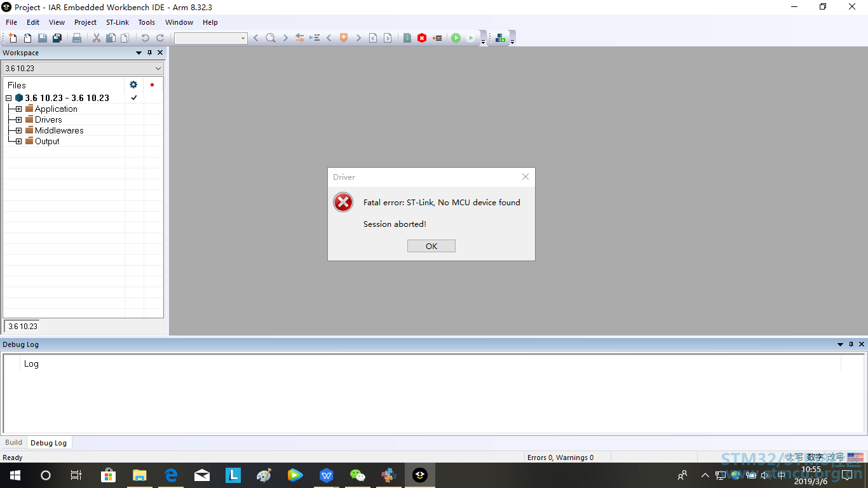Screen dimensions: 868x488
Task: Open WeChat from the taskbar
Action: 358,475
